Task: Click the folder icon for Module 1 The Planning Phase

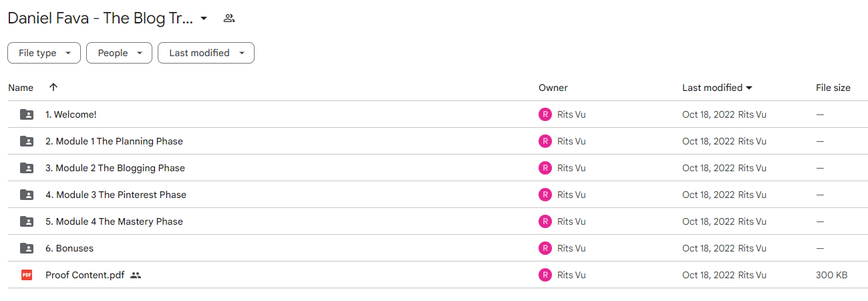Action: (x=27, y=141)
